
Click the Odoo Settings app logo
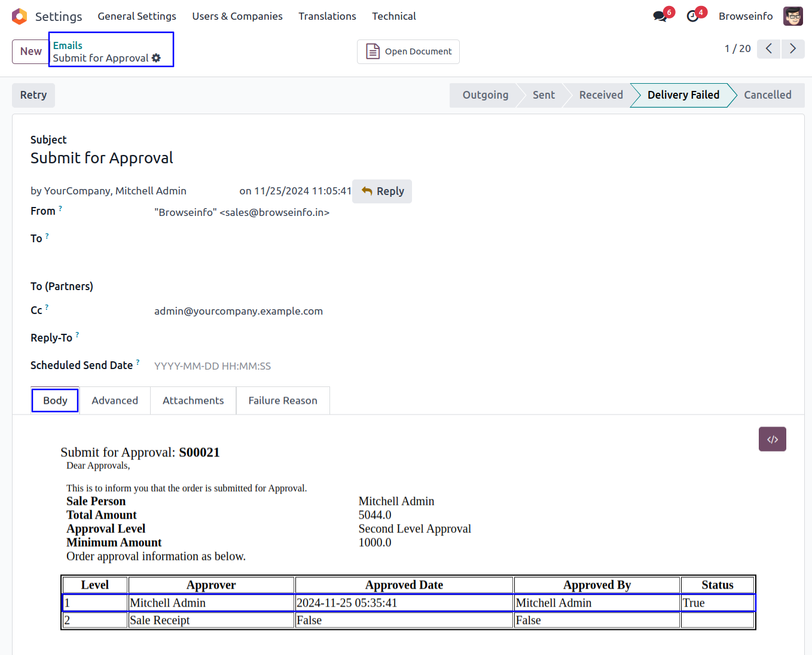pyautogui.click(x=19, y=16)
